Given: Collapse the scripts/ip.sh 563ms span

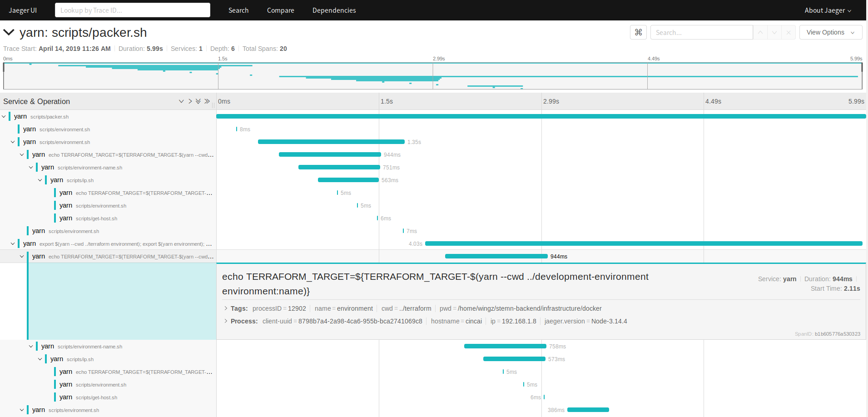Looking at the screenshot, I should [40, 180].
